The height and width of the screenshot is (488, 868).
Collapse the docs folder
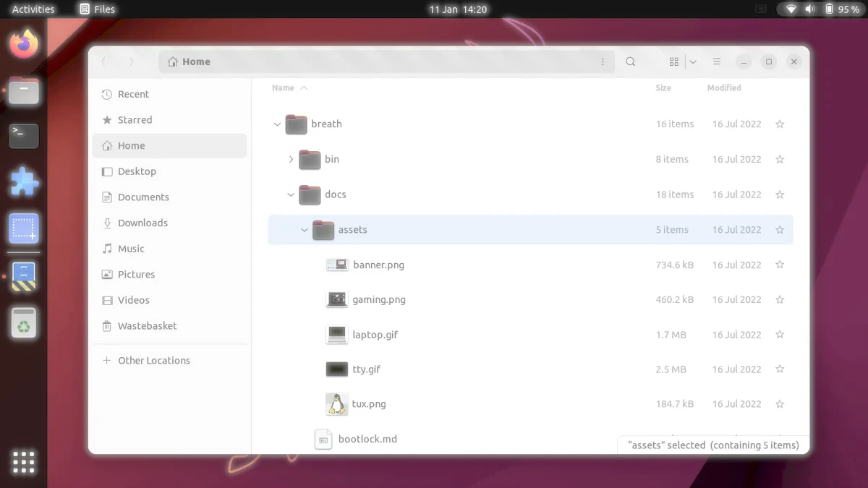point(291,194)
